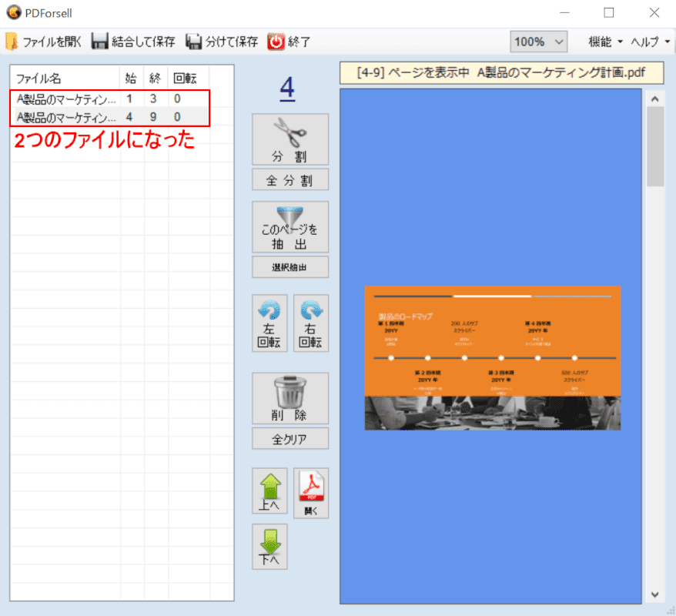Click the preview vertical scrollbar thumb
This screenshot has height=616, width=676.
(x=655, y=146)
